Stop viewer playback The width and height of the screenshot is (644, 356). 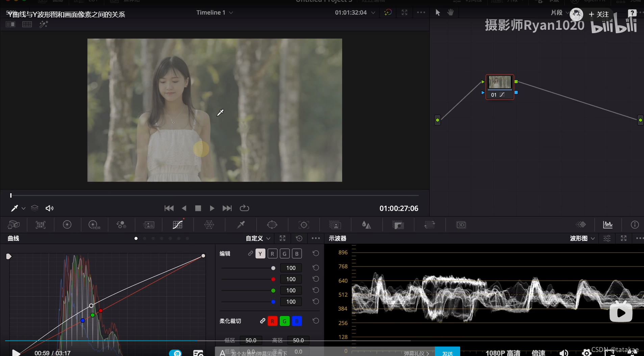click(198, 208)
